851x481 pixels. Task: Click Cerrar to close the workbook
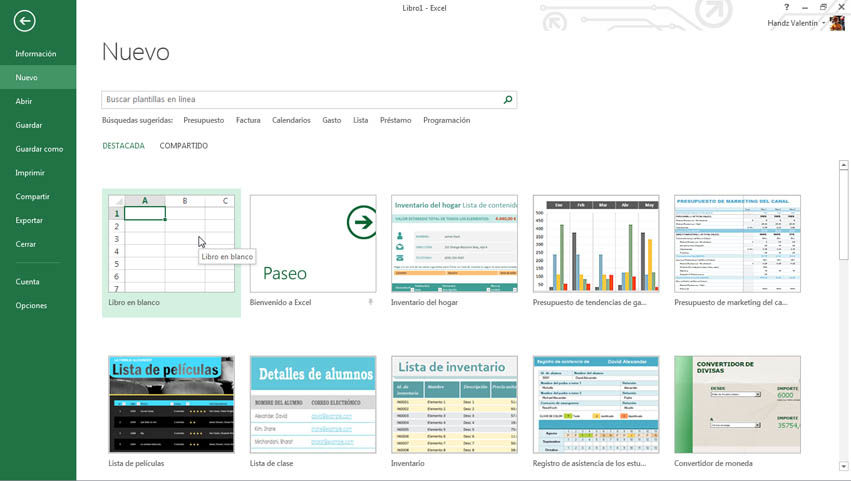click(x=26, y=244)
